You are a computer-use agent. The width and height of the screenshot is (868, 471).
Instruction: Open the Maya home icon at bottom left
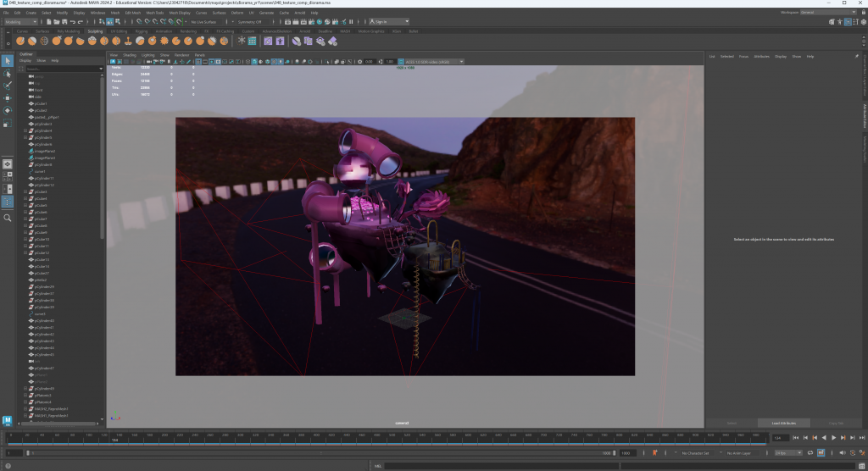pyautogui.click(x=7, y=421)
